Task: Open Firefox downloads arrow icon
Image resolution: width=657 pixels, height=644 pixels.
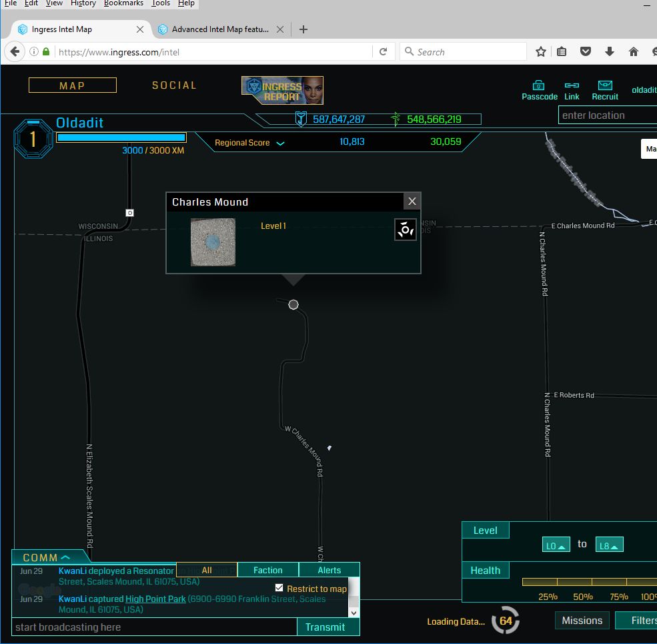Action: [x=609, y=52]
